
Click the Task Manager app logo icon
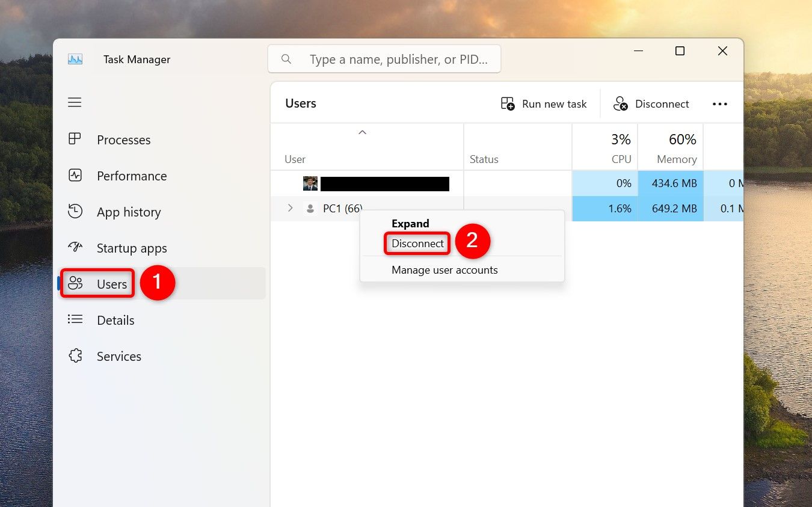pos(75,59)
